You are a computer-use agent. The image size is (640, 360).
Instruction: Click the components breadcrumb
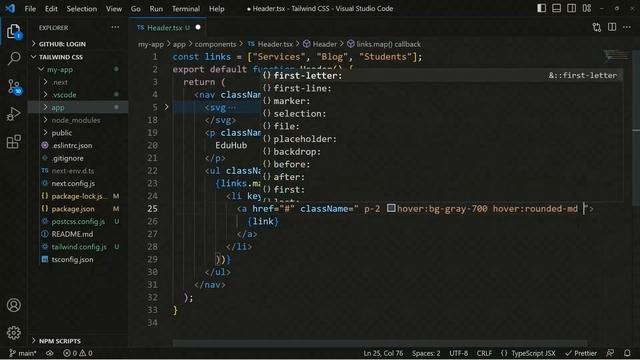215,44
